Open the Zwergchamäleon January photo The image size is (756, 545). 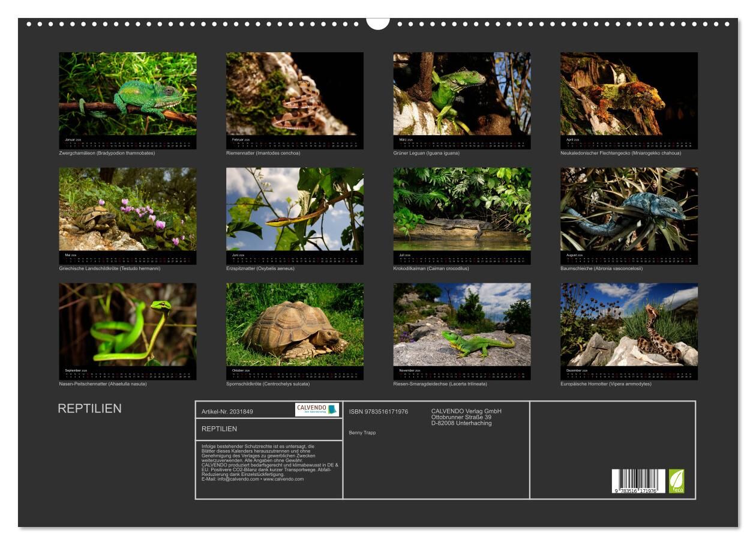click(127, 94)
